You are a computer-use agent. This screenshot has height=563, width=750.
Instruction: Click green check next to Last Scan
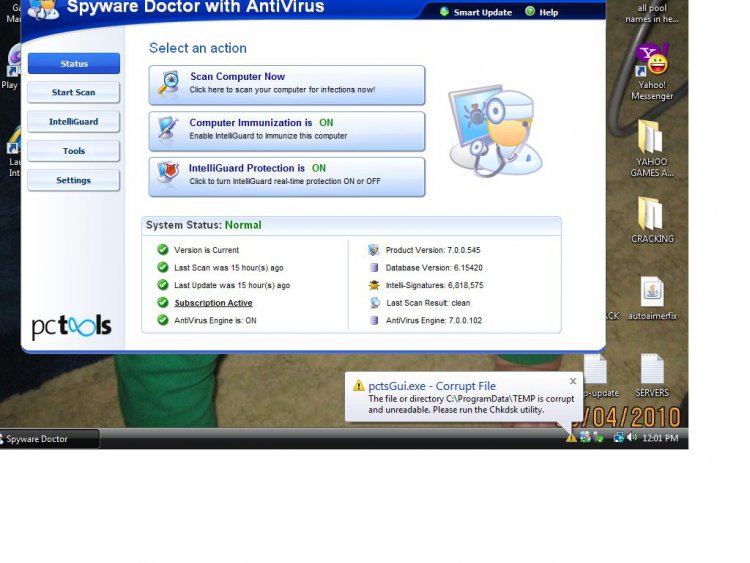163,267
